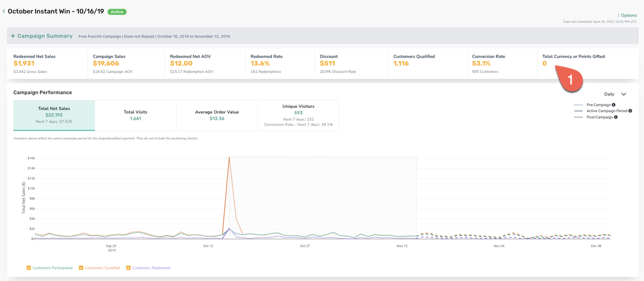Select the Total Net Sales tab
The width and height of the screenshot is (644, 281).
tap(54, 115)
